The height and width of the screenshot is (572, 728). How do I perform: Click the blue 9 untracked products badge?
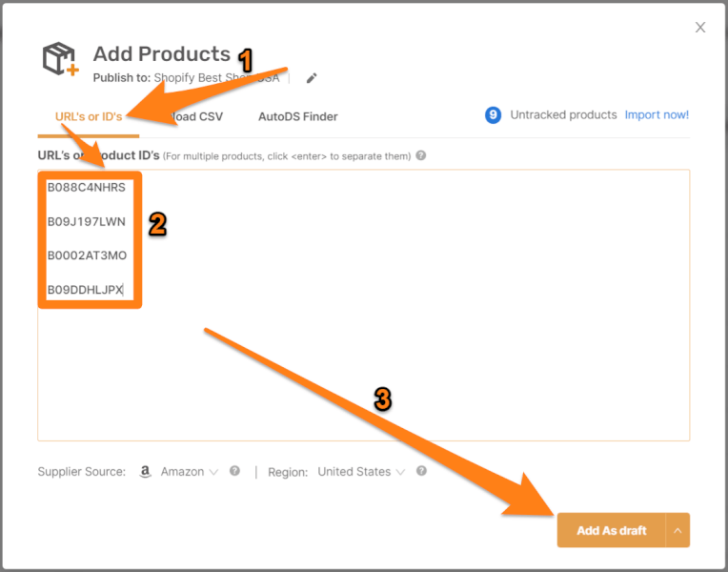pyautogui.click(x=493, y=114)
